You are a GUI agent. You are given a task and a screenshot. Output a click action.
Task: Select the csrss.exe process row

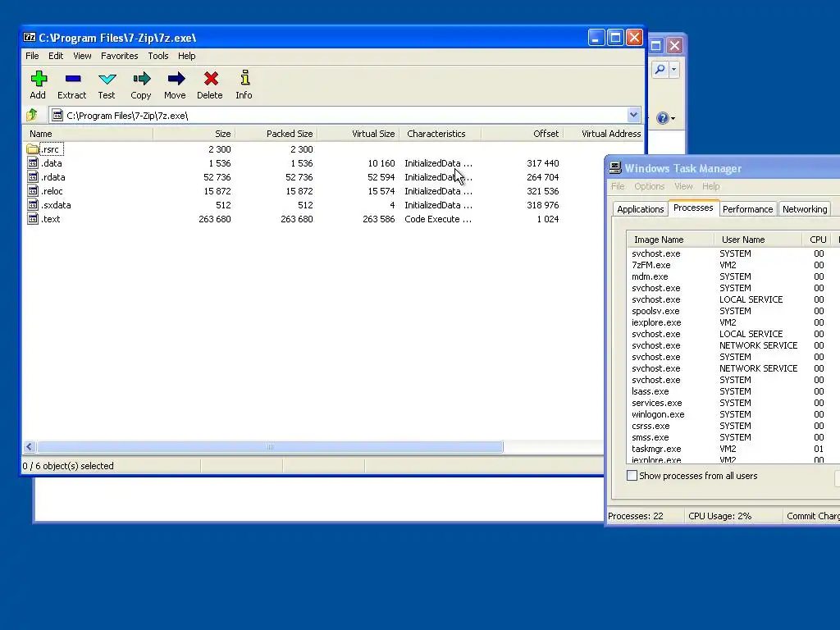[x=733, y=426]
